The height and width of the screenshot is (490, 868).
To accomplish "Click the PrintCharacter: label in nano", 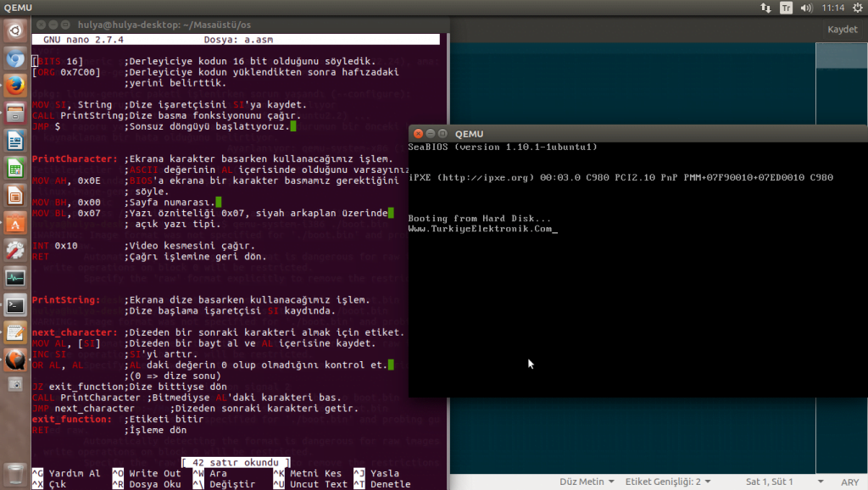I will (75, 159).
